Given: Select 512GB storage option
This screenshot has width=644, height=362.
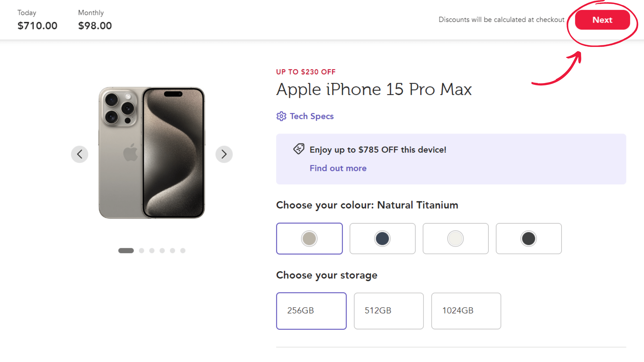Looking at the screenshot, I should (x=389, y=311).
